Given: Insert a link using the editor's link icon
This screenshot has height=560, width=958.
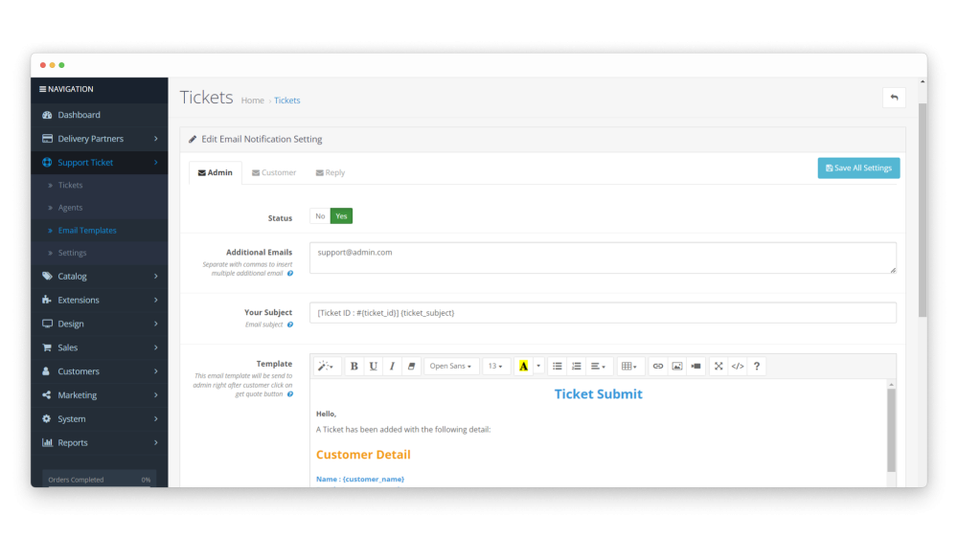Looking at the screenshot, I should 657,366.
